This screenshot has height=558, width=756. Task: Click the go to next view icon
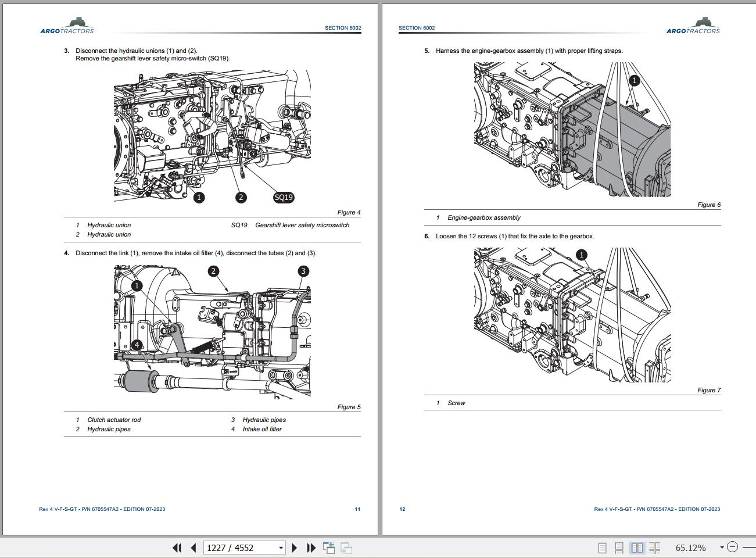pyautogui.click(x=346, y=548)
